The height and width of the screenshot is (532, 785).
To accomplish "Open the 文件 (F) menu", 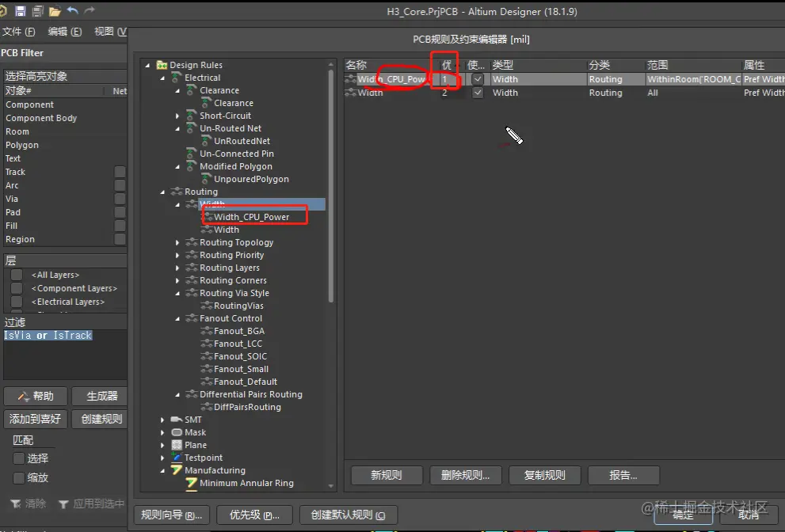I will point(19,32).
